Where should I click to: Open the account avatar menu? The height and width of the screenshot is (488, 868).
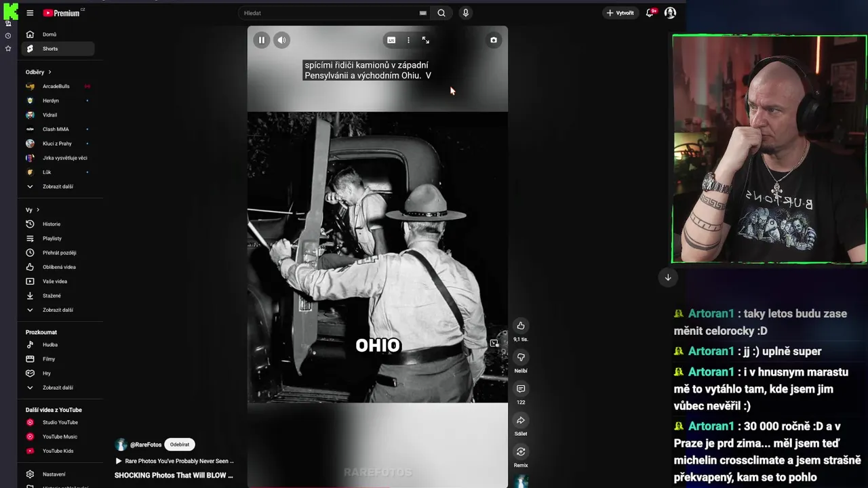point(670,13)
